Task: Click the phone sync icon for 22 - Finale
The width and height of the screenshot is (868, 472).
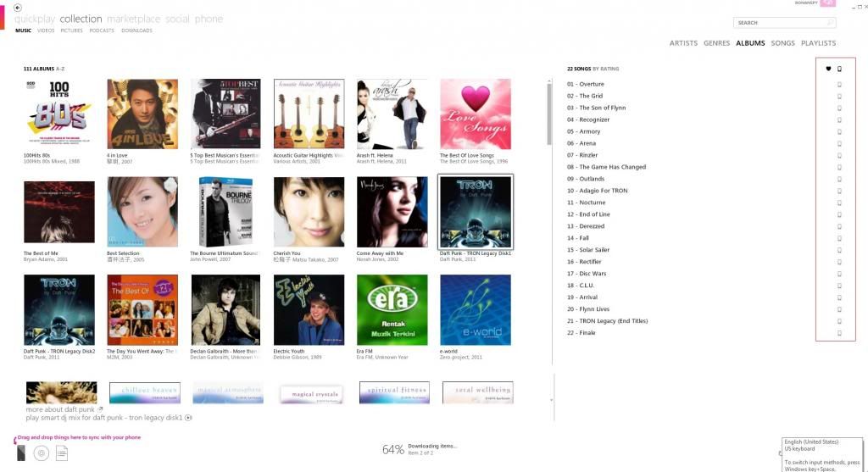Action: pos(839,333)
